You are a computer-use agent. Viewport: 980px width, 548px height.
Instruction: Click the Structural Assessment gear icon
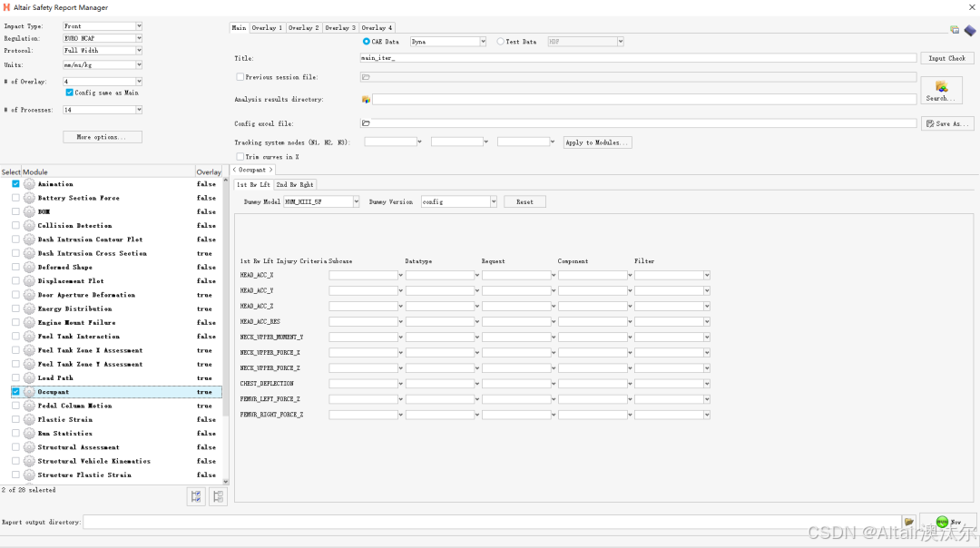[x=29, y=447]
